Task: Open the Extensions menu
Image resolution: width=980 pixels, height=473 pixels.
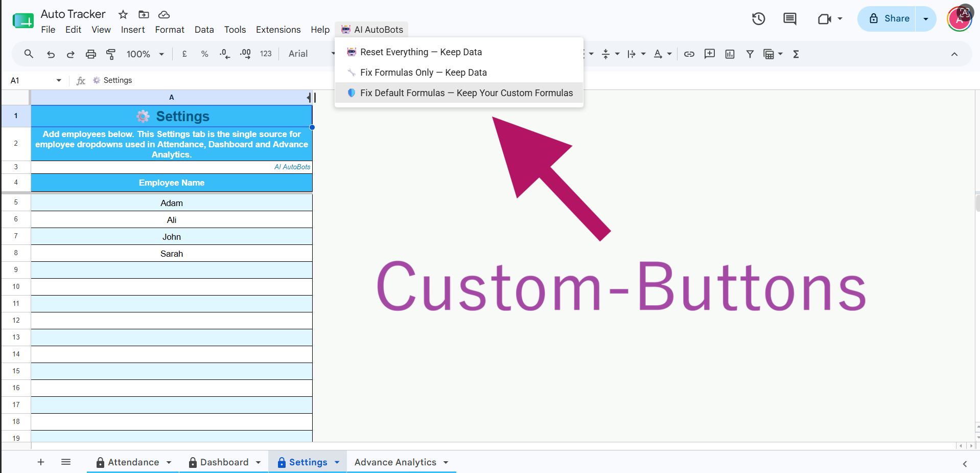Action: pos(278,30)
